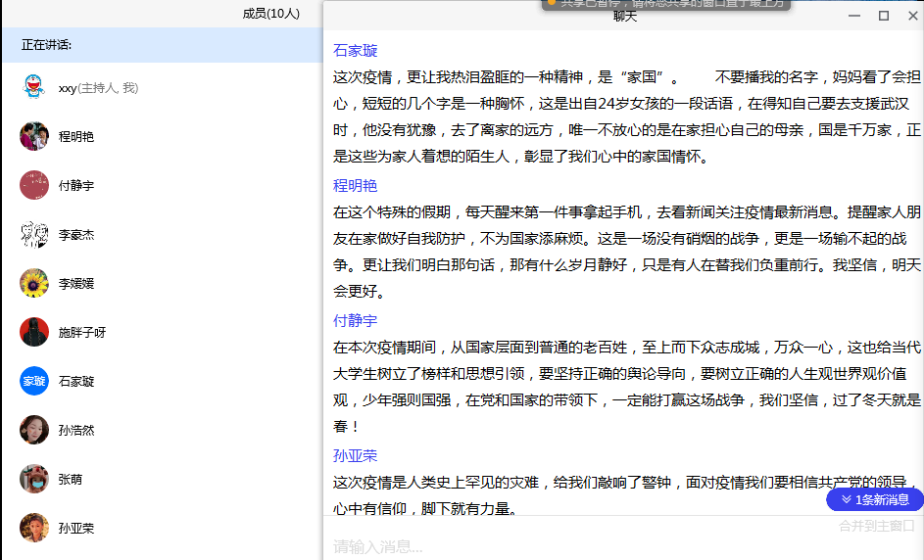Click 石家璇's blue 家璇 avatar
Image resolution: width=924 pixels, height=560 pixels.
click(34, 381)
